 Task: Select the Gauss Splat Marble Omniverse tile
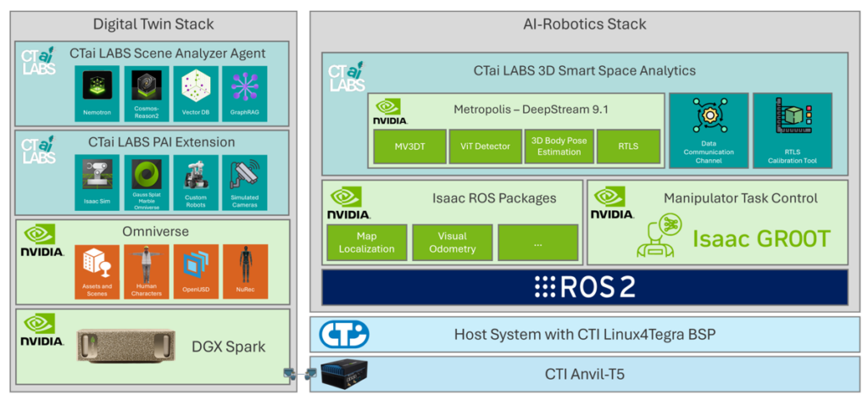(146, 182)
